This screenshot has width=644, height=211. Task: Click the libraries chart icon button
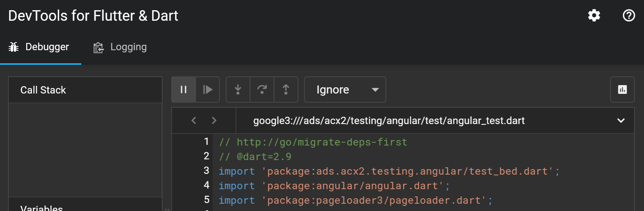[x=622, y=89]
